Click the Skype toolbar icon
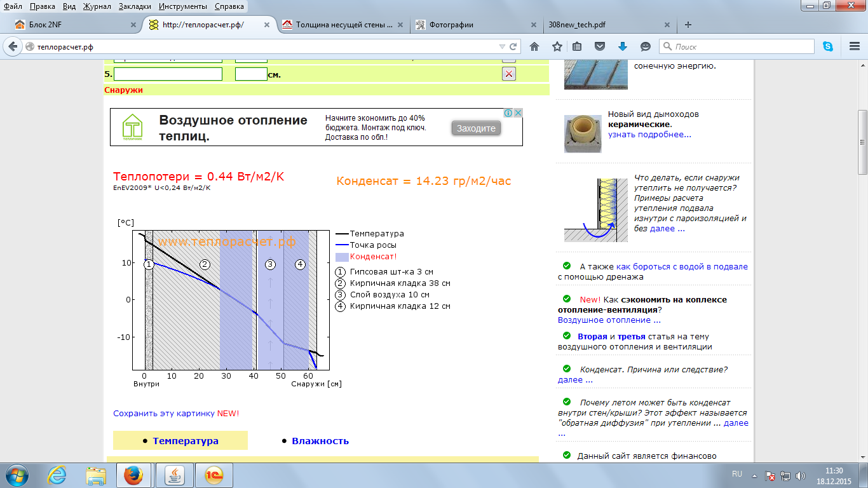The width and height of the screenshot is (868, 488). tap(828, 46)
